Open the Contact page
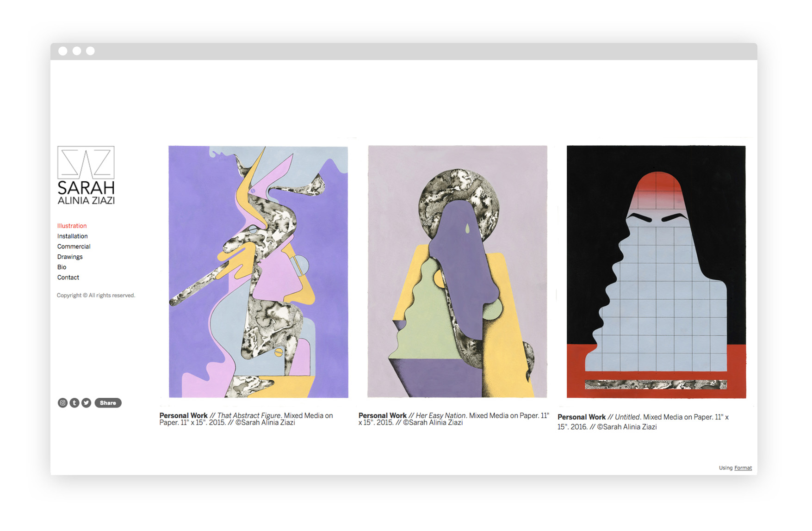The height and width of the screenshot is (531, 812). (x=68, y=278)
